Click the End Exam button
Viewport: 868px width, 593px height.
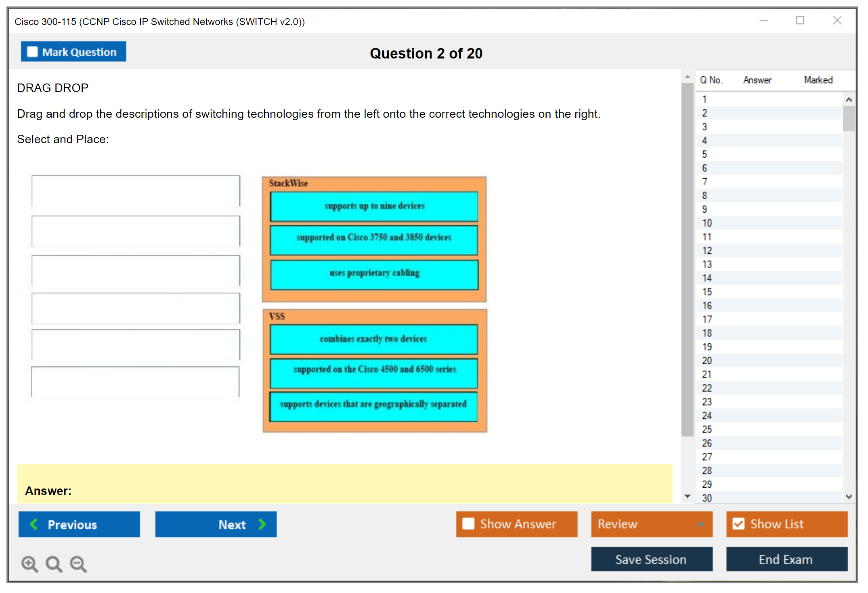pyautogui.click(x=786, y=559)
